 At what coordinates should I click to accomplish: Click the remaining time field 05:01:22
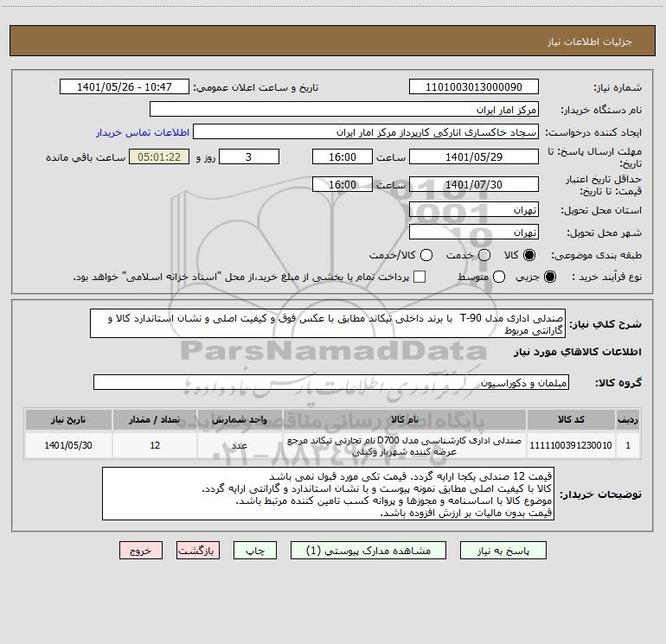pos(159,156)
